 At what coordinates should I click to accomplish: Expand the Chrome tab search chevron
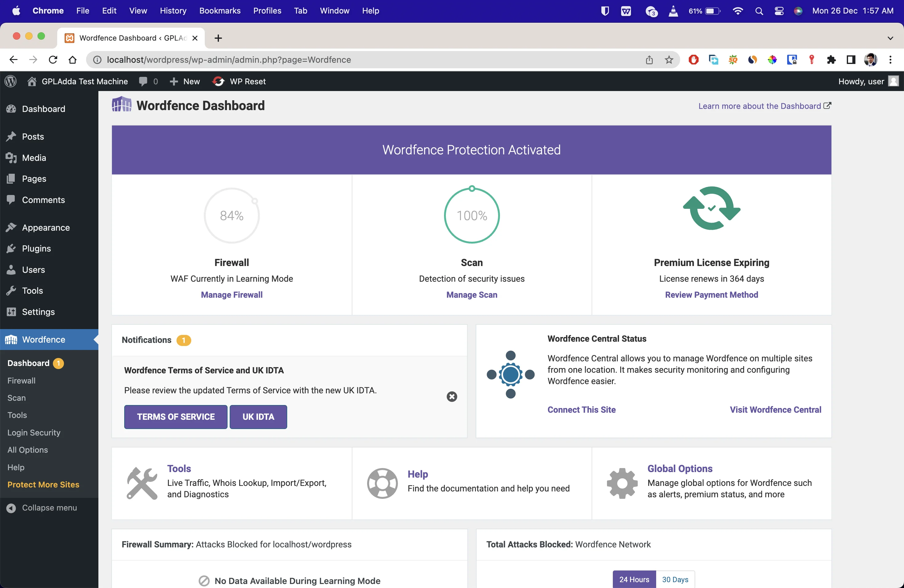tap(890, 38)
